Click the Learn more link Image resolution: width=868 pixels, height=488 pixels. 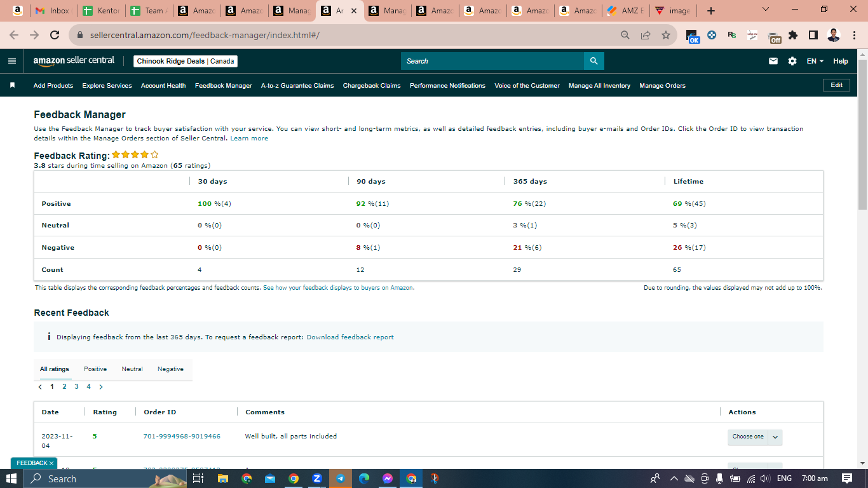249,138
